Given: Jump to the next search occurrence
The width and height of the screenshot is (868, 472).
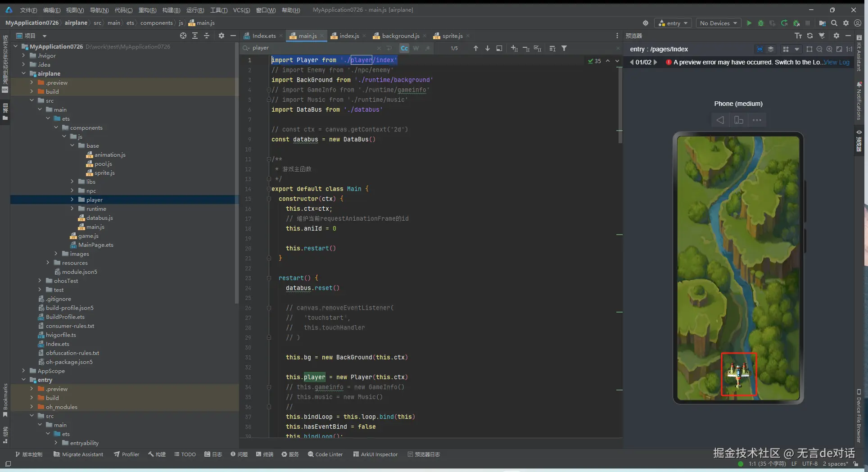Looking at the screenshot, I should pyautogui.click(x=488, y=48).
